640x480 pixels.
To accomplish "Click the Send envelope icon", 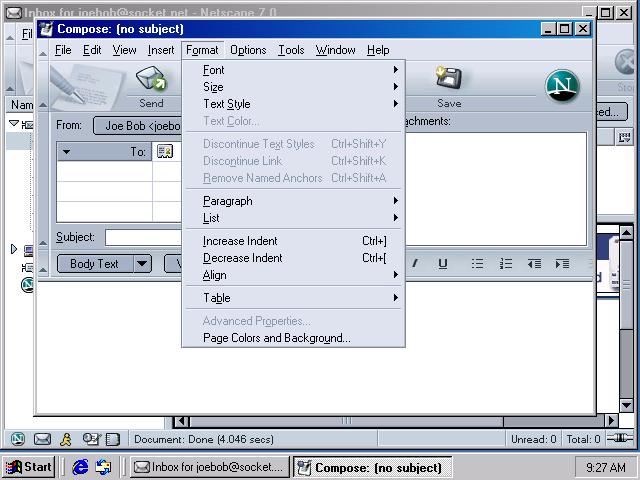I will 151,79.
